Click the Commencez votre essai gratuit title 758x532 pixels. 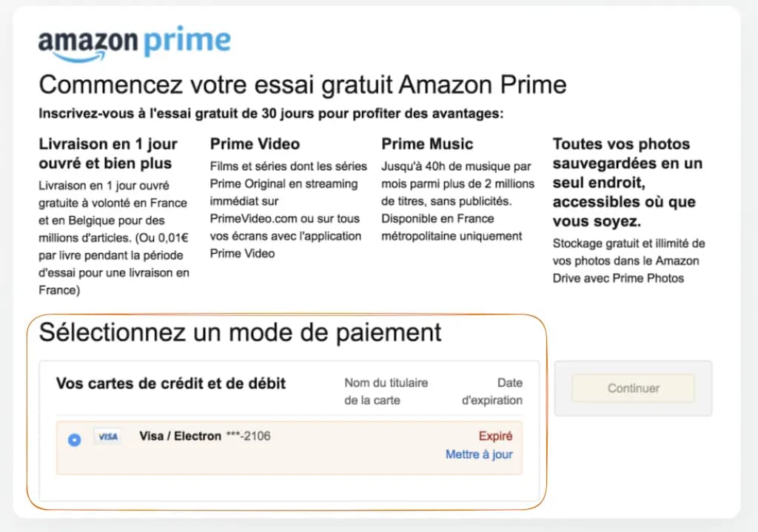pyautogui.click(x=303, y=84)
